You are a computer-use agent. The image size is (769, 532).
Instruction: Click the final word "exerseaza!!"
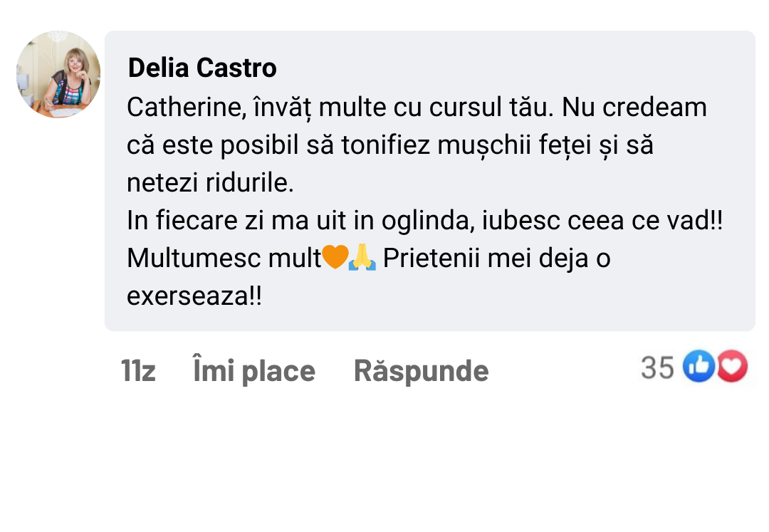[x=194, y=296]
